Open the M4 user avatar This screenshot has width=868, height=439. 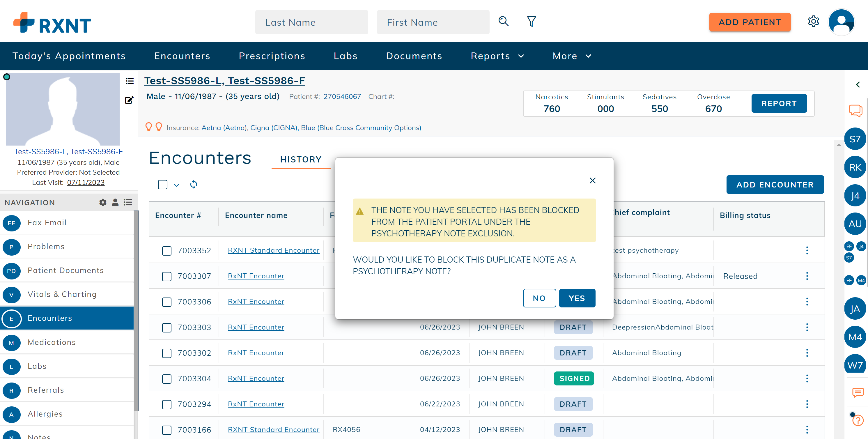[855, 337]
